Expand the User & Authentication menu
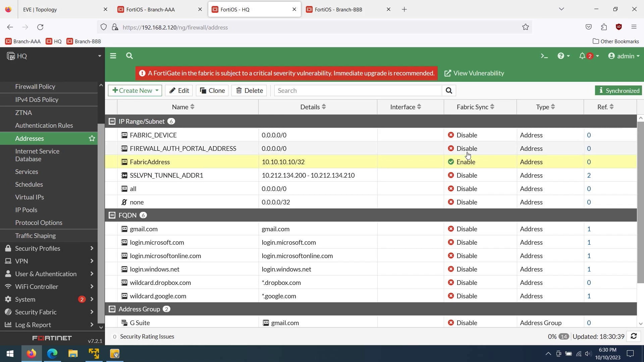 pos(49,274)
